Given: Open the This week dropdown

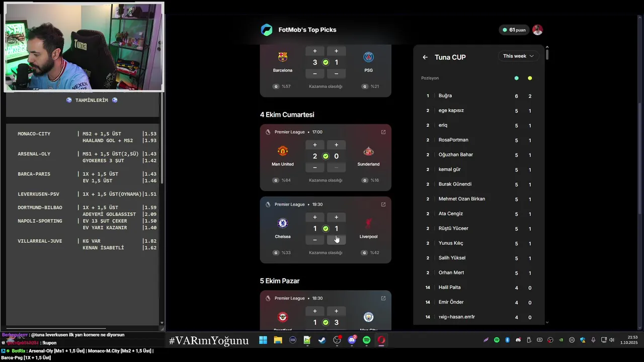Looking at the screenshot, I should point(518,56).
